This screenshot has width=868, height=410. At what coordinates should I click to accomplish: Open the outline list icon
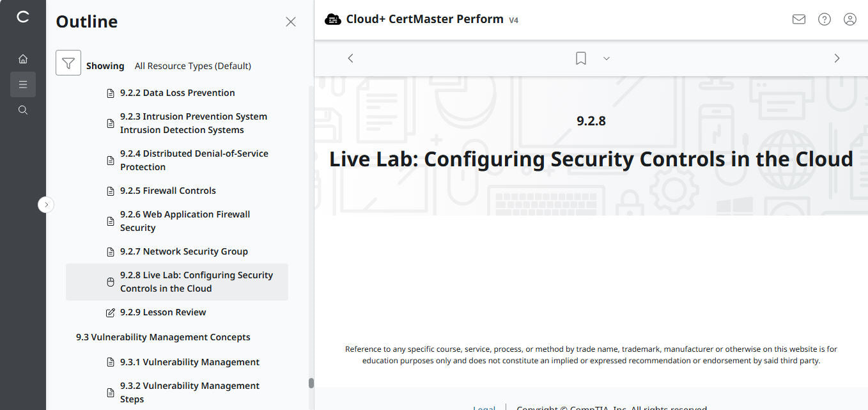(23, 84)
